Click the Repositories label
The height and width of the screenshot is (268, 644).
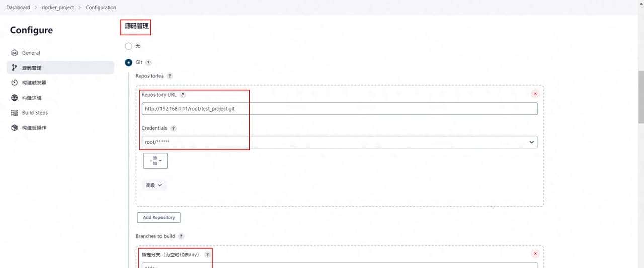tap(149, 76)
